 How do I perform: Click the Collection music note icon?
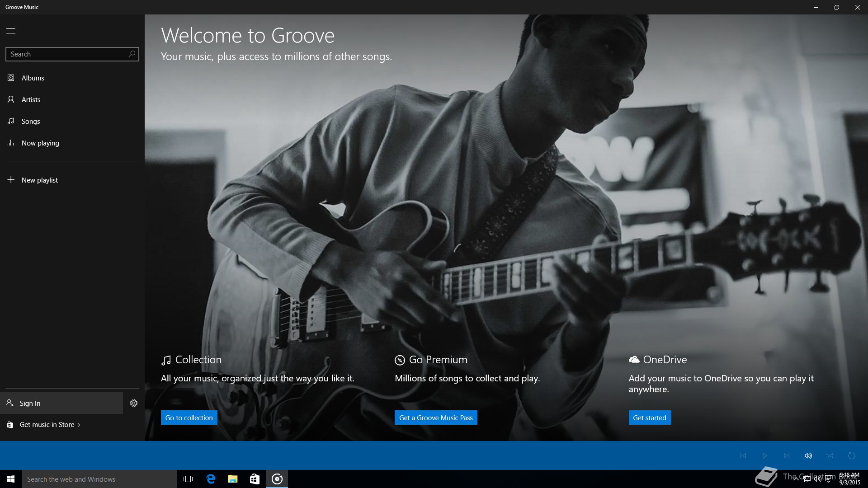[166, 360]
